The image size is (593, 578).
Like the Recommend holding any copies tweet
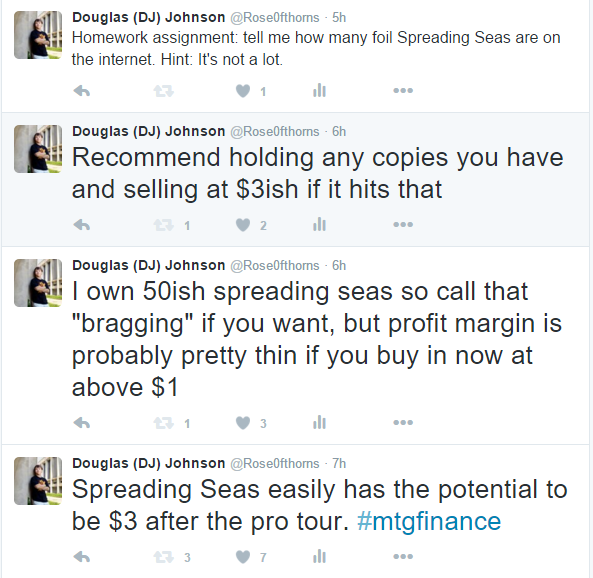coord(243,225)
